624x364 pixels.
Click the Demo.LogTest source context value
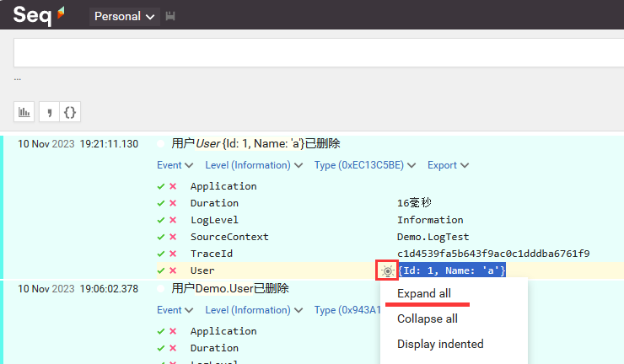click(433, 237)
